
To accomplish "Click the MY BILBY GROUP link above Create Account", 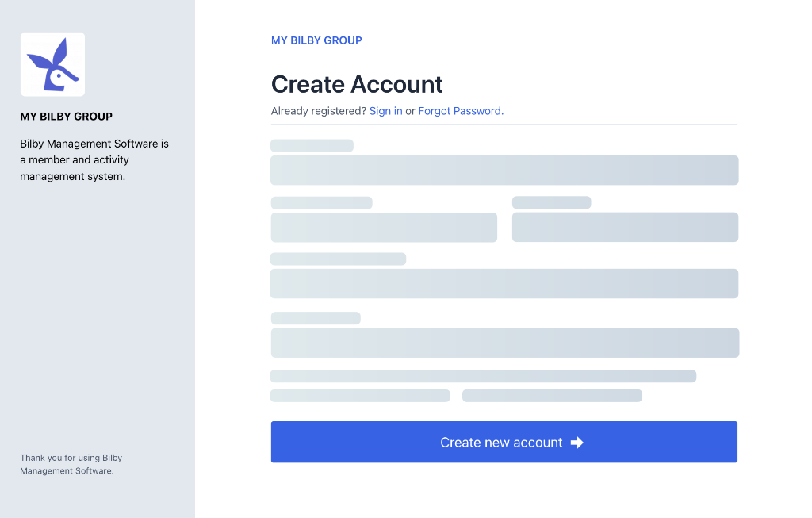I will pyautogui.click(x=316, y=40).
